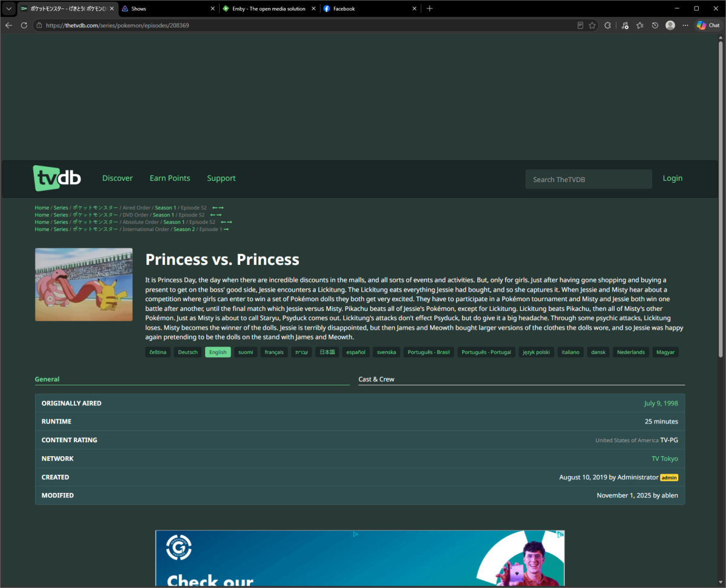
Task: Open Season 1 in Aired Order breadcrumb
Action: coord(165,207)
